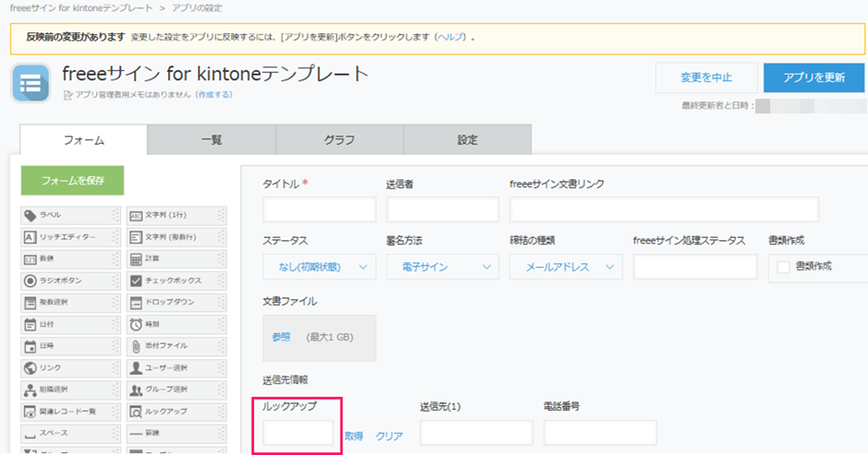Viewport: 868px width, 455px height.
Task: Switch to the 一覧 tab
Action: [x=211, y=140]
